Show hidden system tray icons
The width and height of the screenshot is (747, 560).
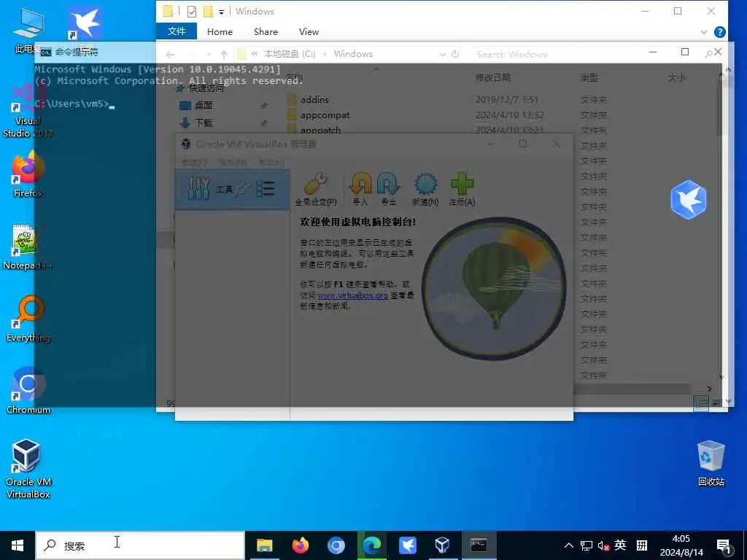point(569,545)
